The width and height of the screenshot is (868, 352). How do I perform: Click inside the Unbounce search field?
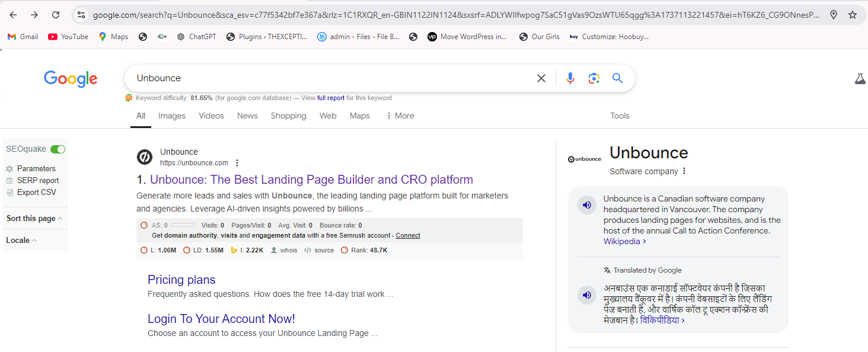326,78
